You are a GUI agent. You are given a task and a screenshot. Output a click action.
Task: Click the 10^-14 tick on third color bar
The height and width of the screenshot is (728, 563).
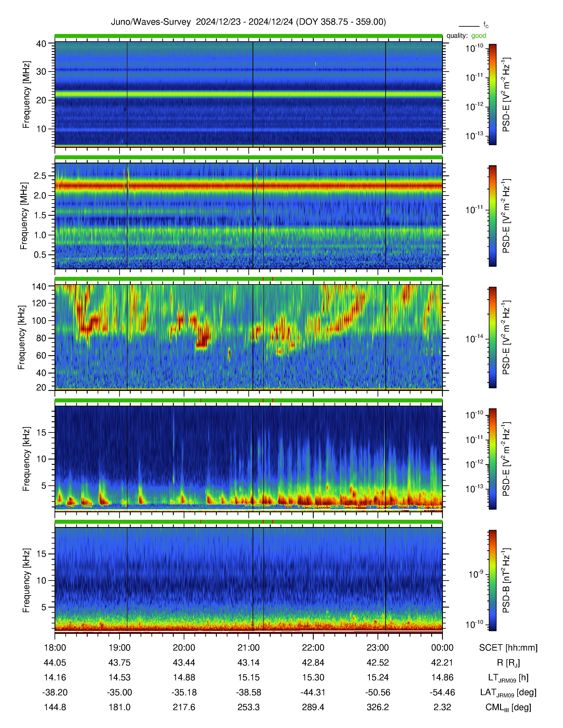point(474,339)
